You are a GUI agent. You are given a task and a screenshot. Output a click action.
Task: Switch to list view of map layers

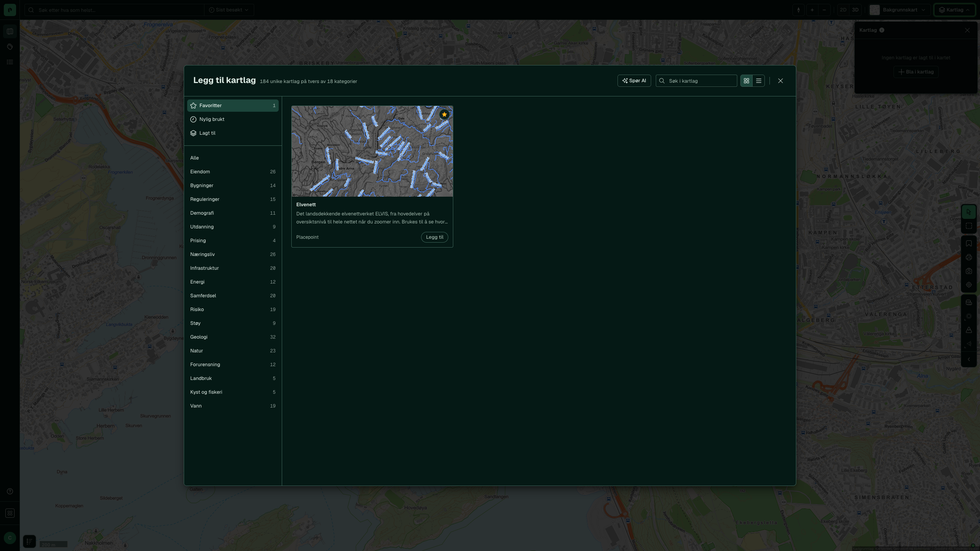tap(759, 81)
